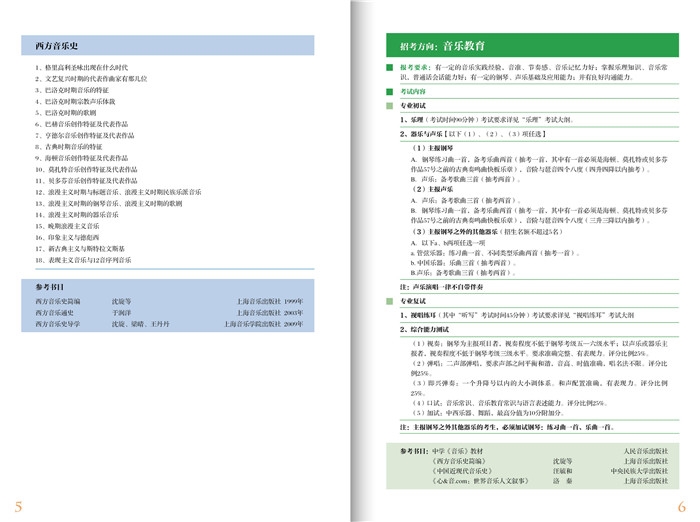Image resolution: width=700 pixels, height=522 pixels.
Task: Click the note 注：声乐演唱一律不自带伴奏
Action: tap(437, 285)
